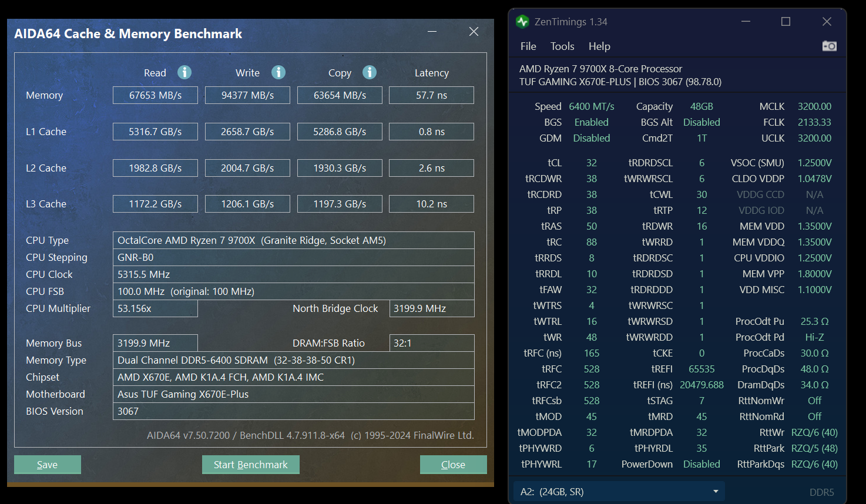Click the CPU Type field in AIDA64

[x=294, y=240]
